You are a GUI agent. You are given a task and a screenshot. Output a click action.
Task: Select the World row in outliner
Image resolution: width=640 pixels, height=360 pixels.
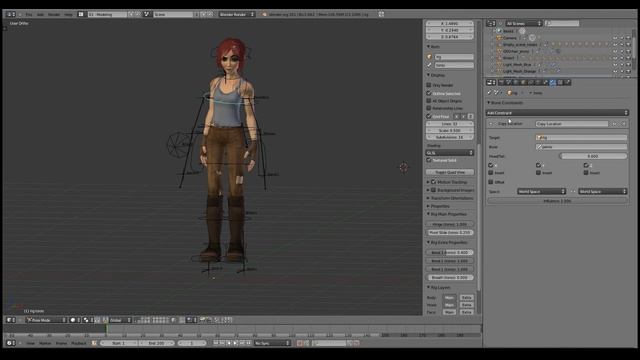pyautogui.click(x=508, y=31)
